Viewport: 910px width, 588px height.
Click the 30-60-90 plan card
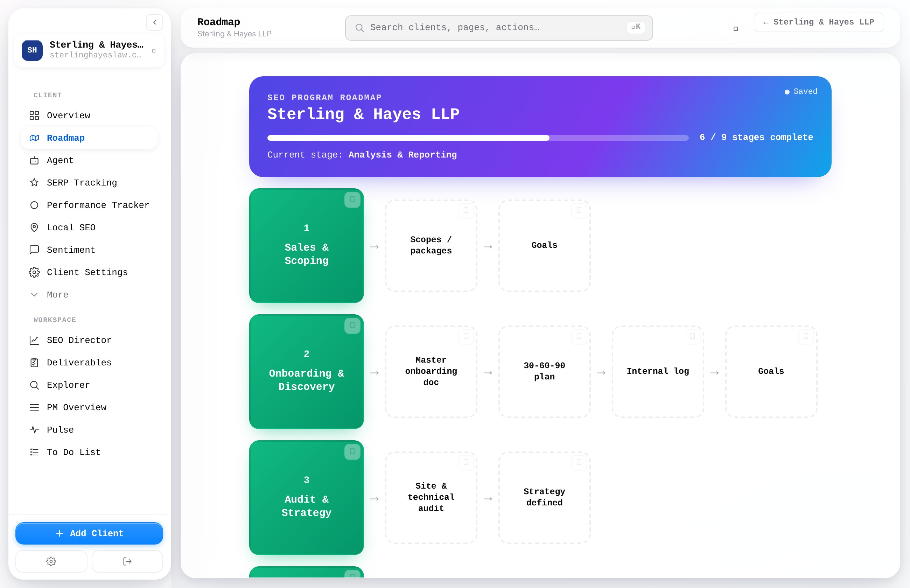pos(544,371)
